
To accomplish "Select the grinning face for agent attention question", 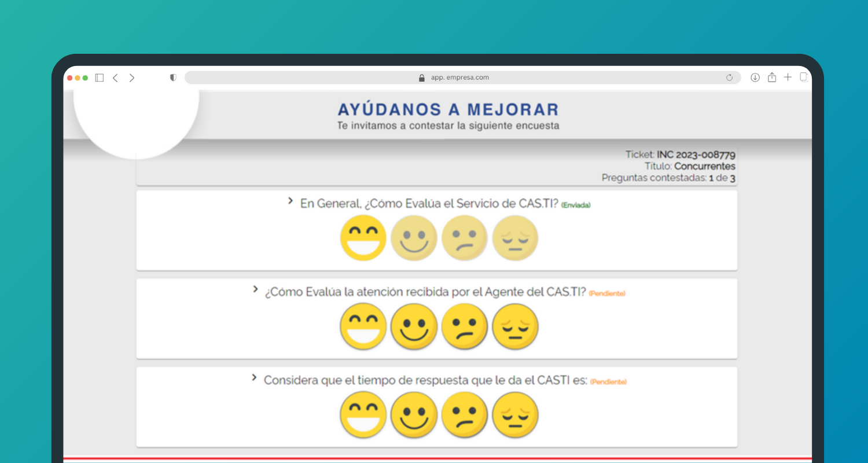I will [363, 326].
